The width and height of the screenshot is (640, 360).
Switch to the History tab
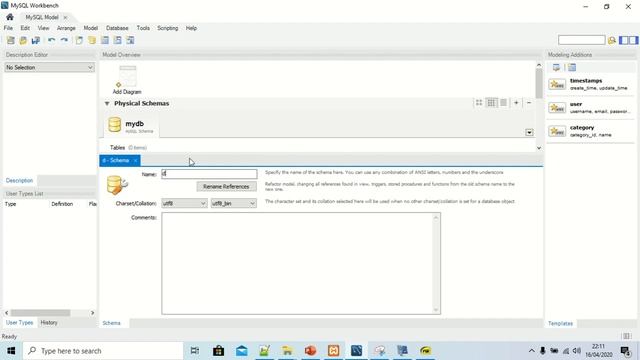coord(49,322)
